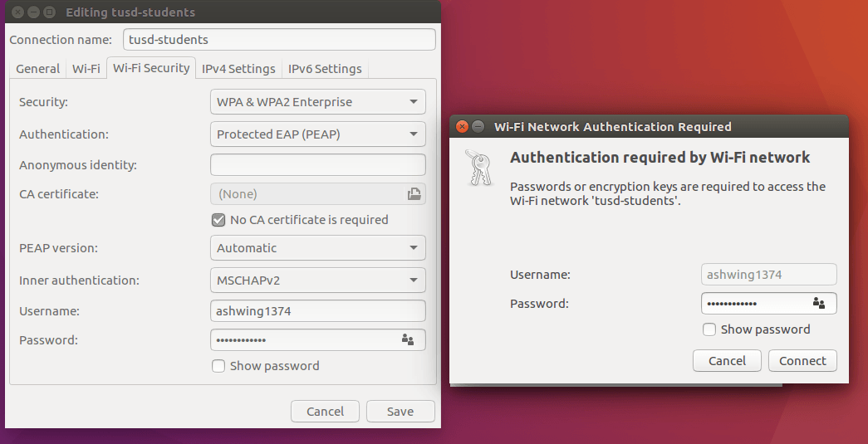Enable Show password in connection editor
Screen dimensions: 868x444
[218, 366]
